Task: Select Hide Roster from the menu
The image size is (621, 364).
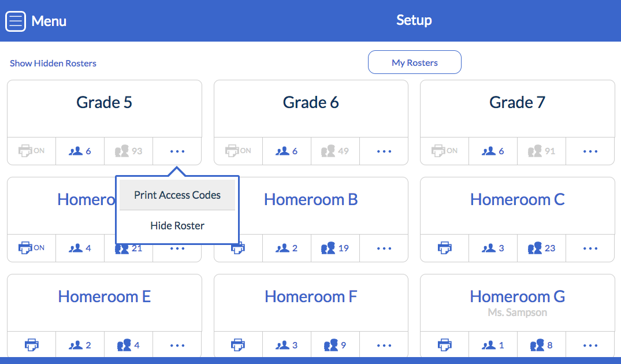Action: (x=177, y=225)
